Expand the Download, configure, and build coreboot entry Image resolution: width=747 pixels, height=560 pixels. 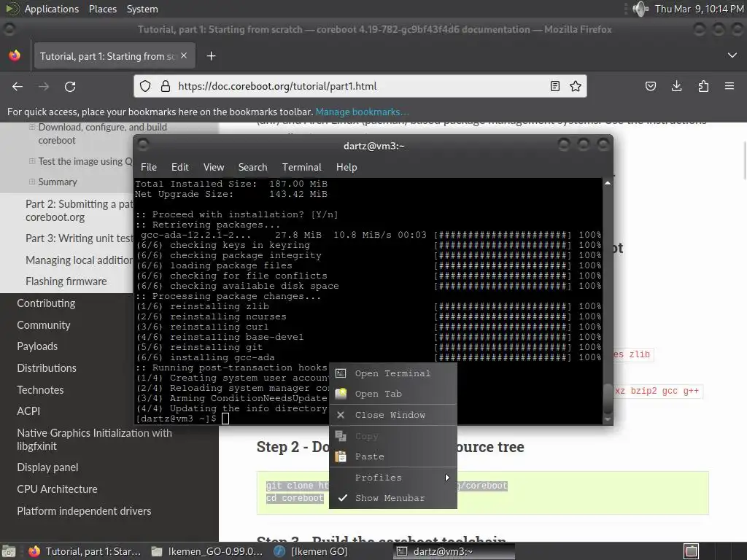(32, 127)
